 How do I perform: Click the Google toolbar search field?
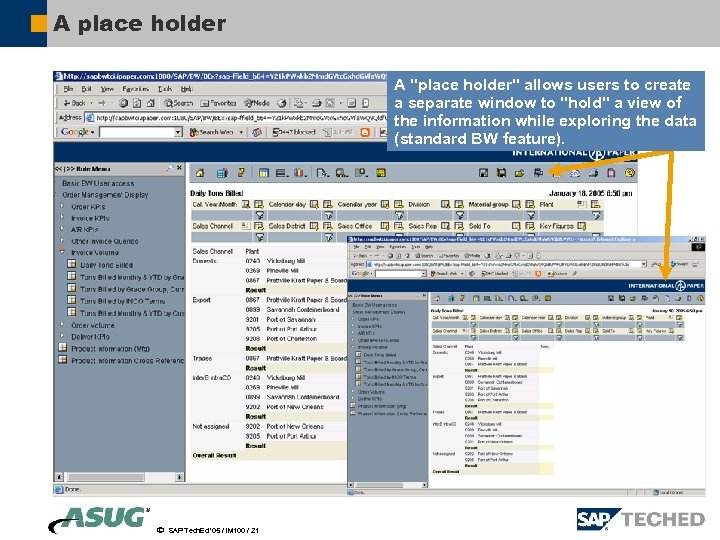tap(137, 132)
